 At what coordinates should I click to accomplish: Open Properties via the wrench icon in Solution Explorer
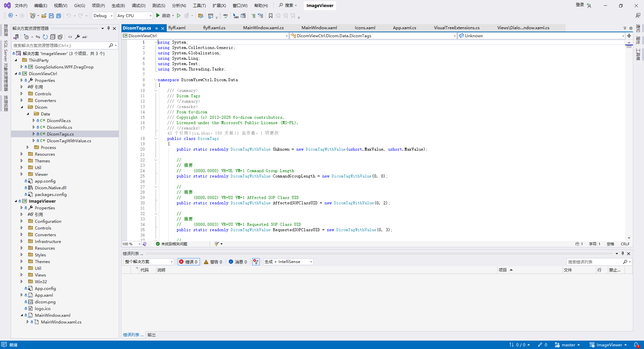tap(77, 37)
